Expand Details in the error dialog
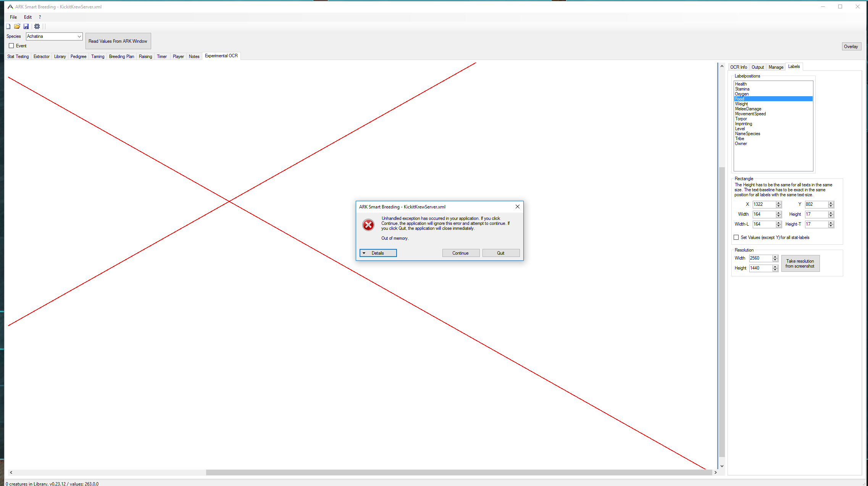The image size is (868, 486). point(378,253)
